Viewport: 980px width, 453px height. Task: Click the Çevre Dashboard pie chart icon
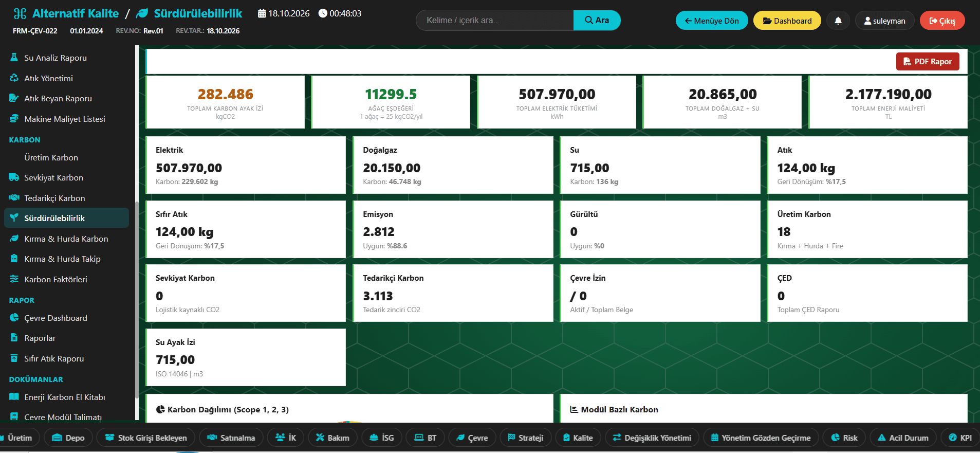point(14,318)
